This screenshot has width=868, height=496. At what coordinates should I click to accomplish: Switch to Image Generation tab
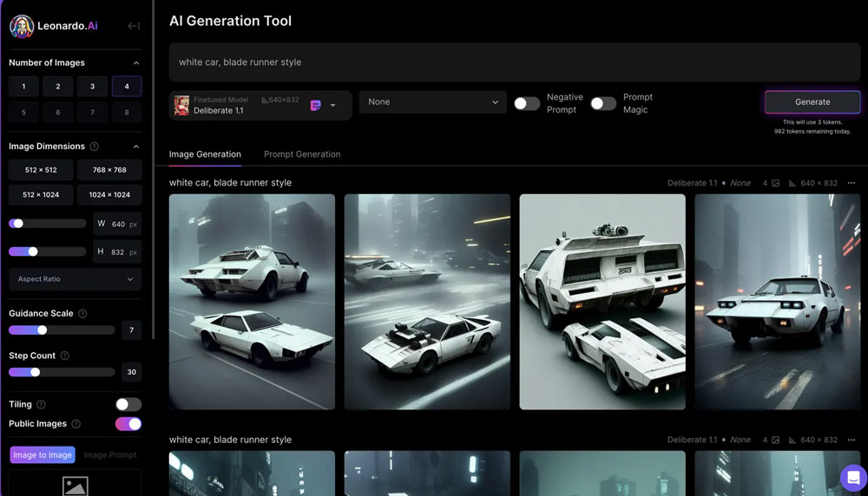pyautogui.click(x=205, y=154)
